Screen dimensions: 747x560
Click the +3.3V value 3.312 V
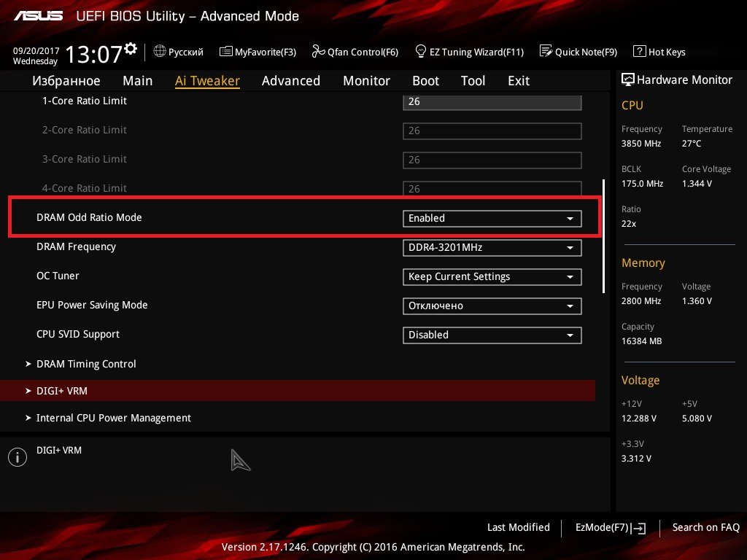[636, 458]
